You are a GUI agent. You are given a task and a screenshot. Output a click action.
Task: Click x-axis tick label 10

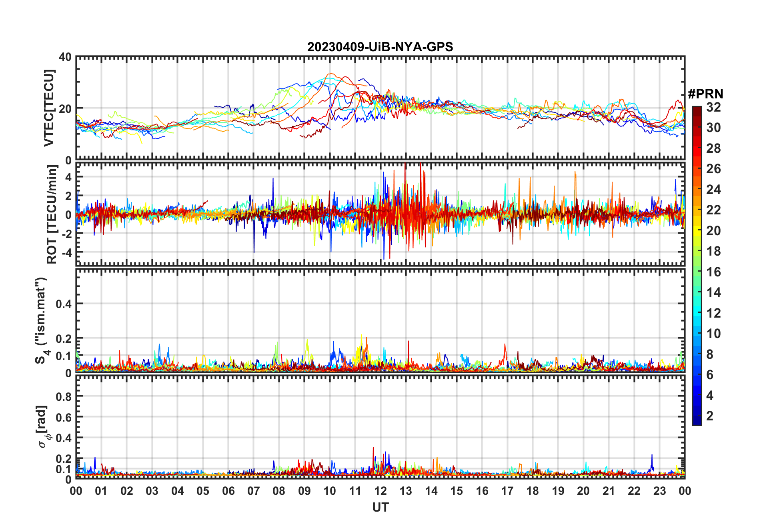(330, 491)
